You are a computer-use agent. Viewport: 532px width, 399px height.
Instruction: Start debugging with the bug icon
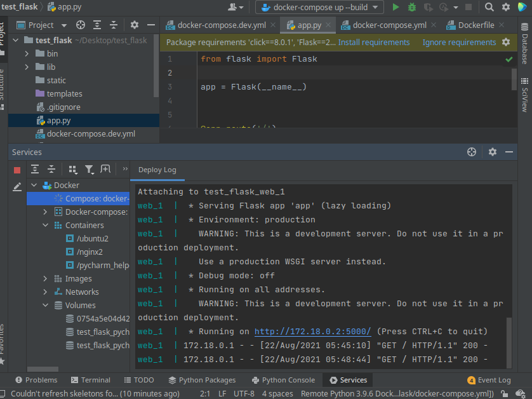click(x=412, y=7)
